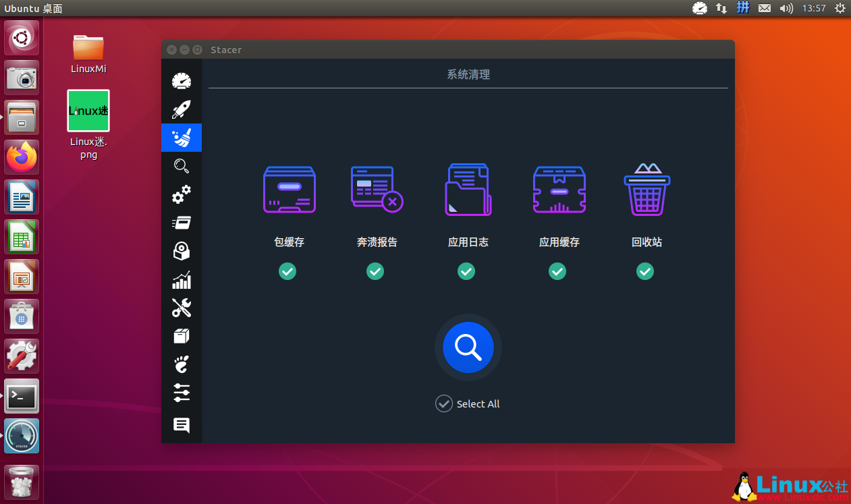
Task: Toggle the Select All checkbox
Action: [x=444, y=403]
